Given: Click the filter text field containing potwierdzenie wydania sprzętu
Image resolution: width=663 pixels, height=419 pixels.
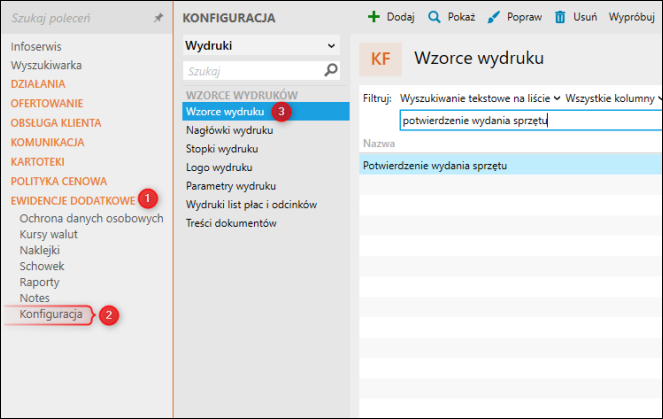Looking at the screenshot, I should point(531,120).
